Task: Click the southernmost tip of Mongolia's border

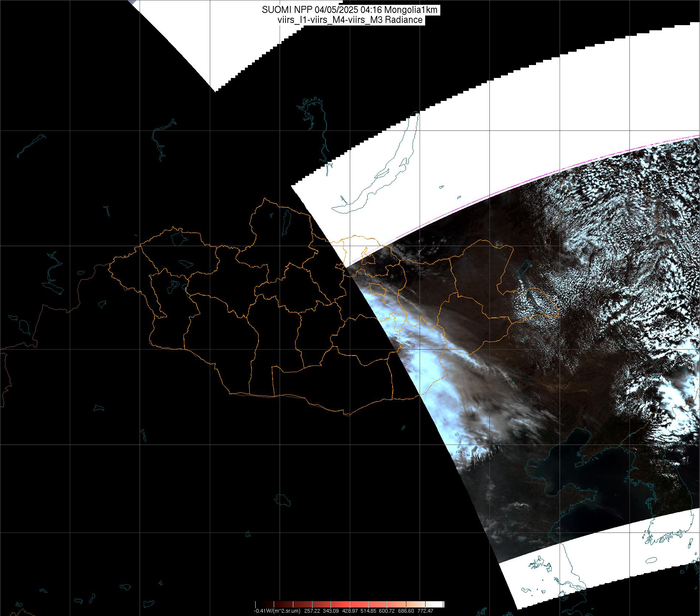Action: pos(347,415)
